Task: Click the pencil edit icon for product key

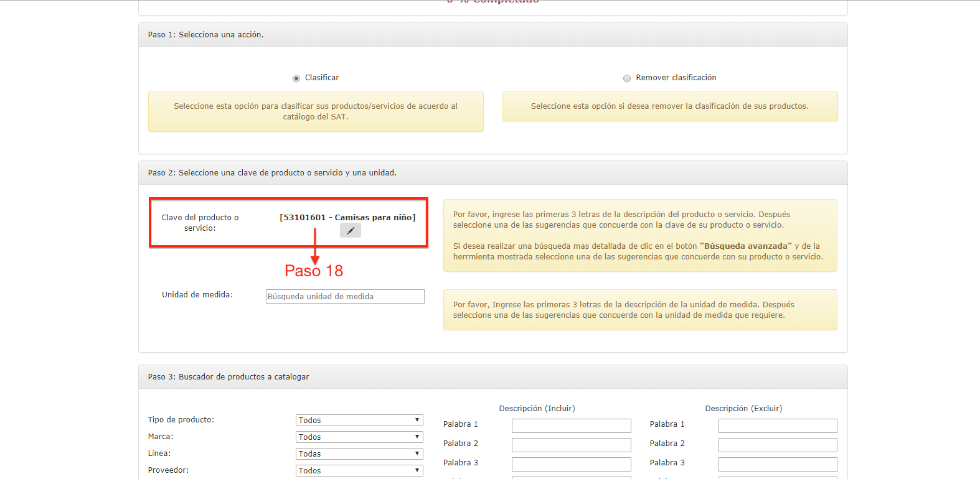Action: pyautogui.click(x=351, y=231)
